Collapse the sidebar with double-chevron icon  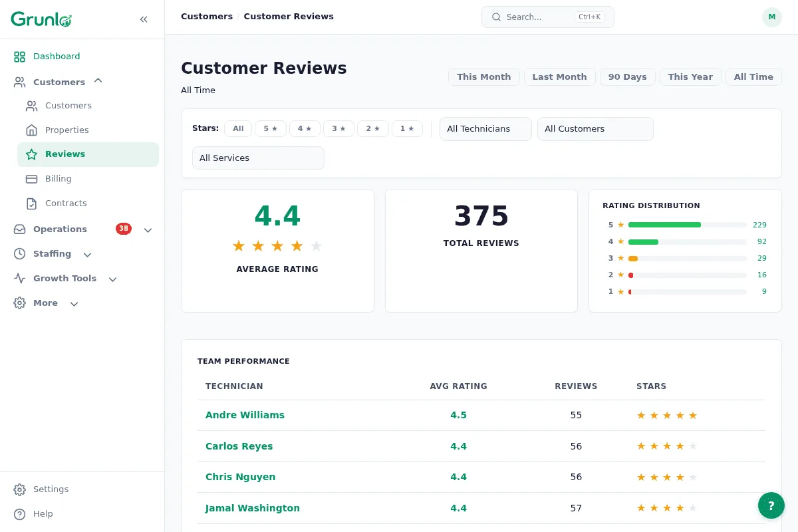pyautogui.click(x=144, y=19)
